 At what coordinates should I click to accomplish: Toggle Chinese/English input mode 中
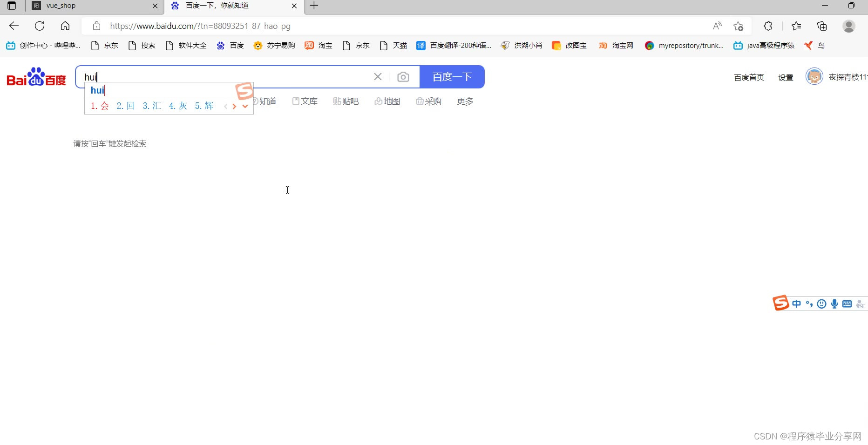tap(797, 304)
